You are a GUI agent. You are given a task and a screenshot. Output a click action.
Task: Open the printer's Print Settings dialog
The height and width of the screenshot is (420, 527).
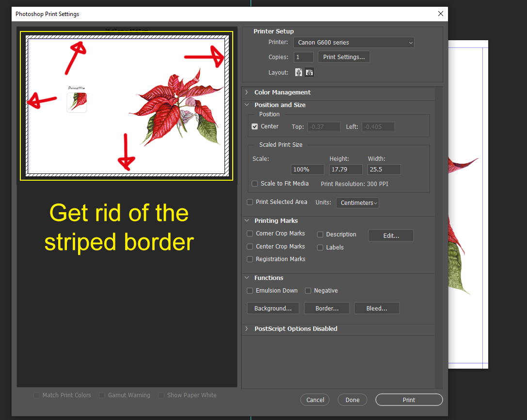pos(344,57)
